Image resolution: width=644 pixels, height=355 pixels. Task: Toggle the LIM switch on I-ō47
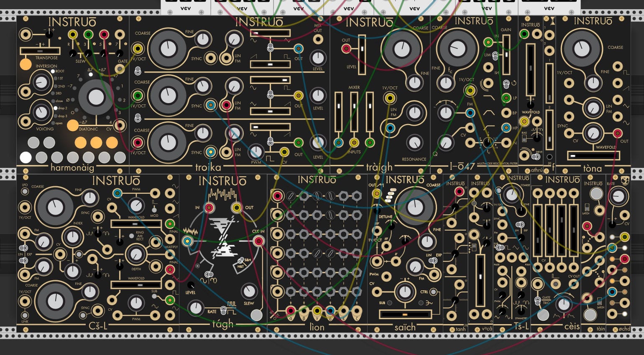495,55
